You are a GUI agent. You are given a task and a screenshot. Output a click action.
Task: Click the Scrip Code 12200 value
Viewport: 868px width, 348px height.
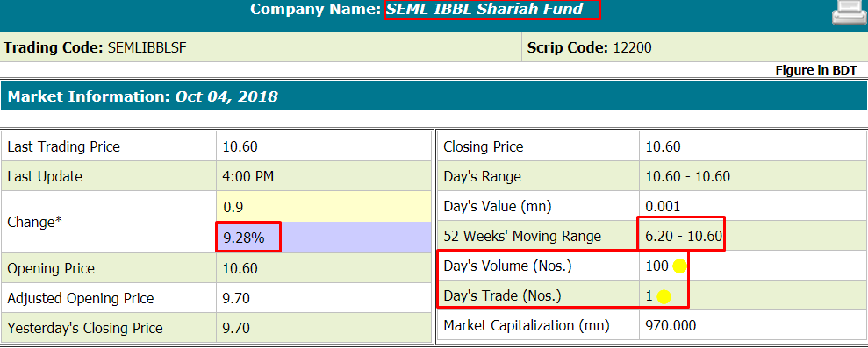pos(632,47)
